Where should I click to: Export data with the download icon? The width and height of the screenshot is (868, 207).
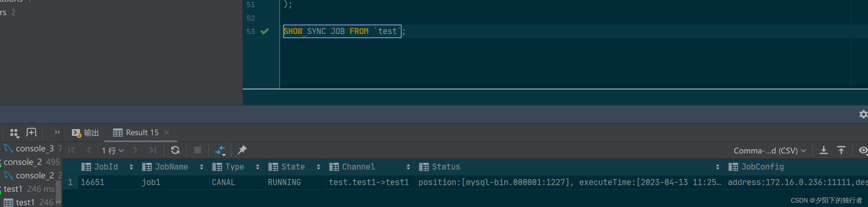tap(824, 150)
